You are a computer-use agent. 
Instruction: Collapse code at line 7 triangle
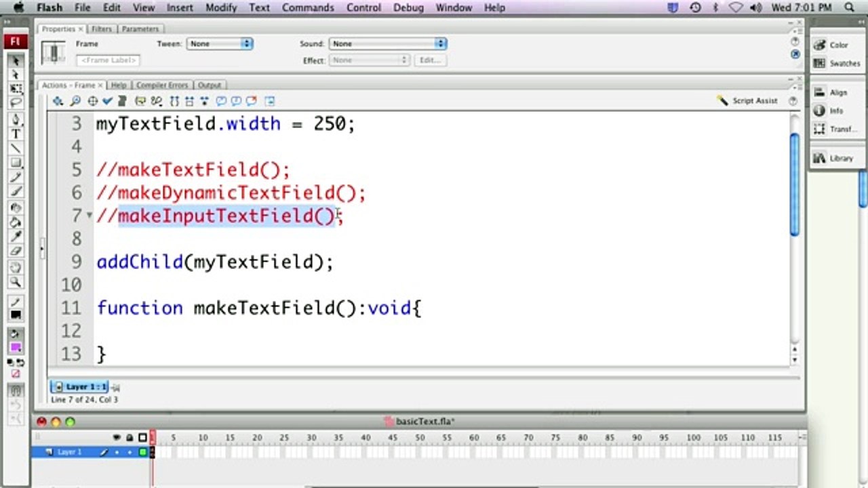tap(90, 216)
